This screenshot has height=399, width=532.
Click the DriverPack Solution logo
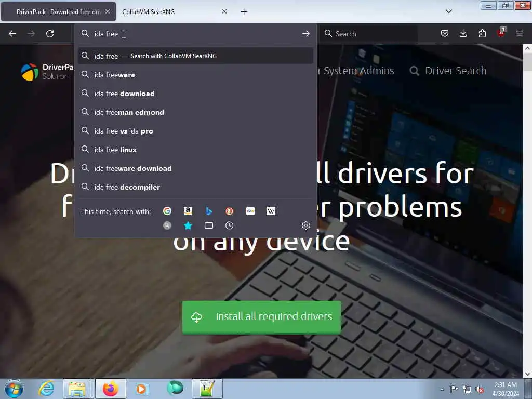pos(47,72)
